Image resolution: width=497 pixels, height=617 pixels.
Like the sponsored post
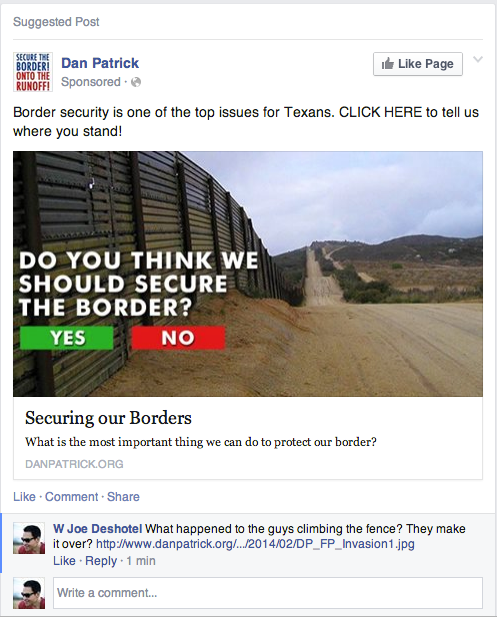[24, 497]
